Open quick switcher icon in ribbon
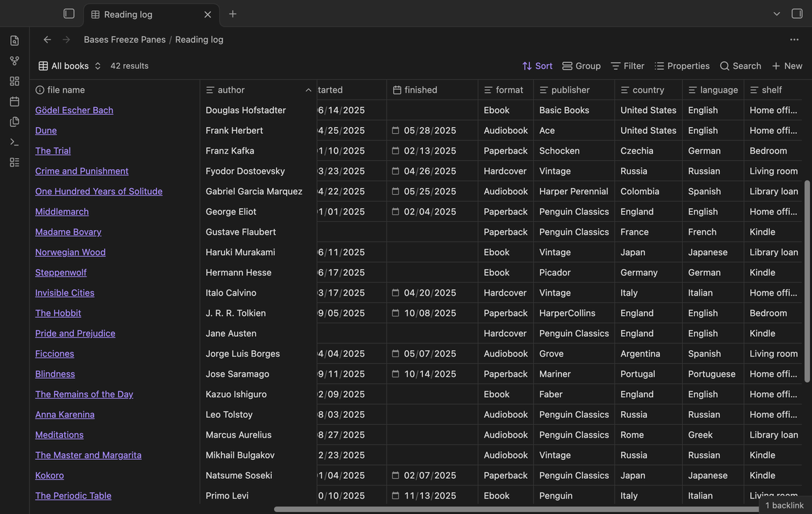The width and height of the screenshot is (812, 514). (x=15, y=41)
